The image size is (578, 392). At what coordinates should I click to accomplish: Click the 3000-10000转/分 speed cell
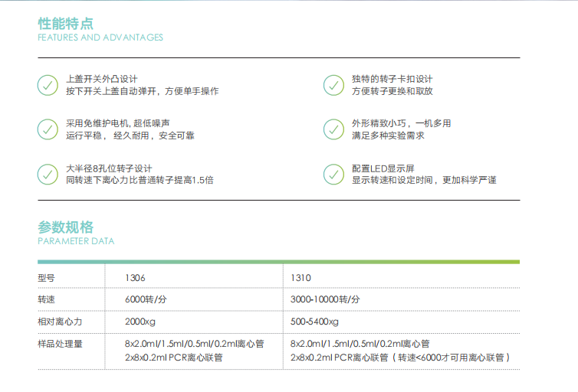click(326, 299)
